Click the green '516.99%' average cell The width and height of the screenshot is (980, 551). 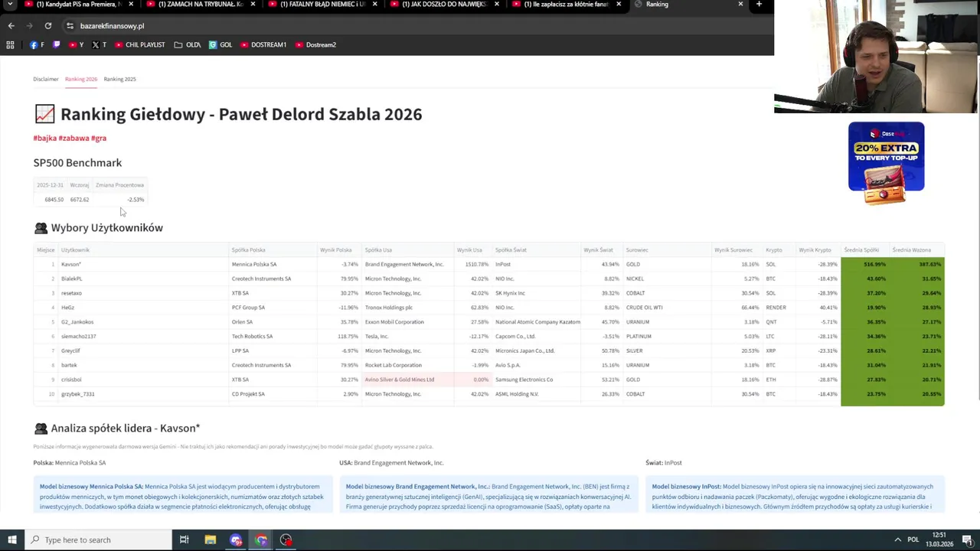click(866, 265)
